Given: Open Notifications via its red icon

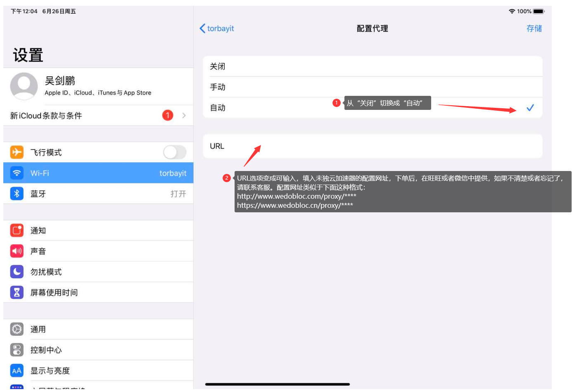Looking at the screenshot, I should coord(17,230).
